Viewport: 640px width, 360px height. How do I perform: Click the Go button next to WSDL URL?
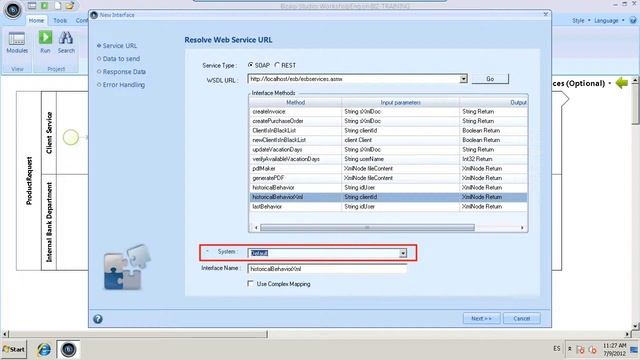[490, 79]
